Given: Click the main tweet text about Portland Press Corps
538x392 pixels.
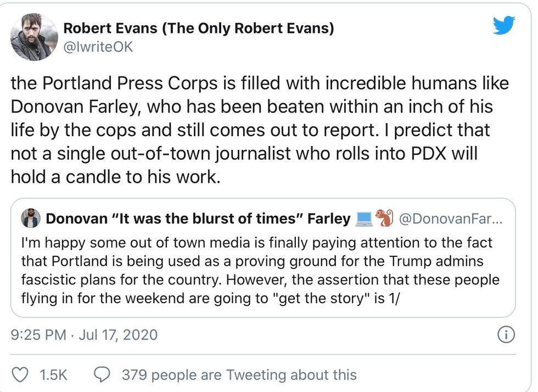Looking at the screenshot, I should pyautogui.click(x=259, y=131).
